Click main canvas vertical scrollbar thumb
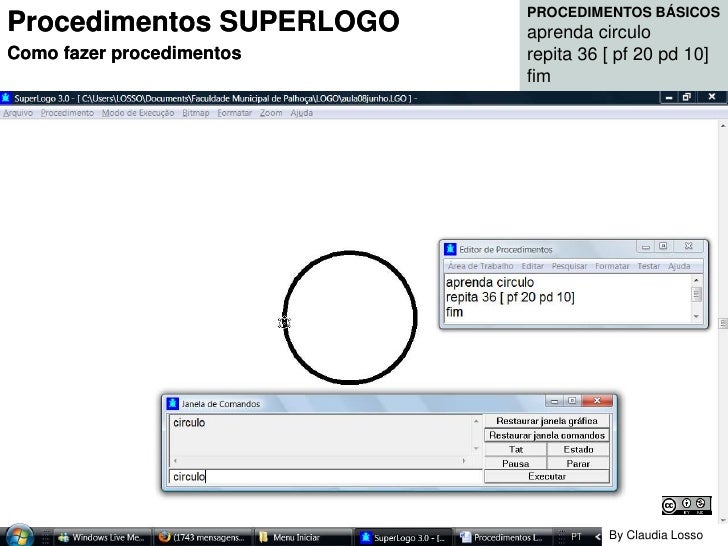The image size is (728, 546). (723, 324)
